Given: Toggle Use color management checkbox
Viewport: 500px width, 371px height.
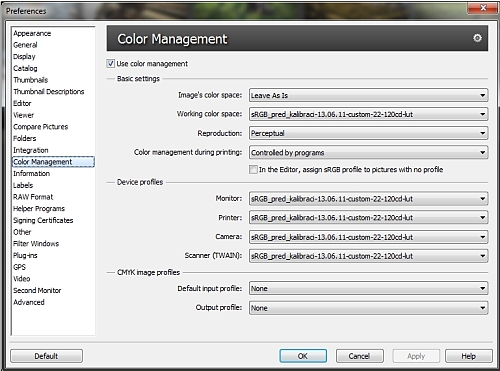Looking at the screenshot, I should (111, 63).
